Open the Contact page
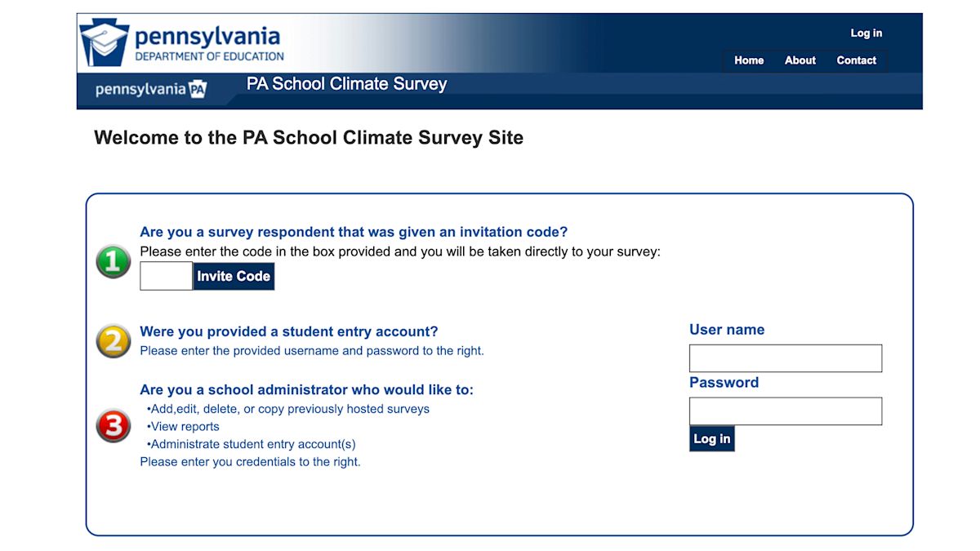This screenshot has width=980, height=551. pos(856,60)
